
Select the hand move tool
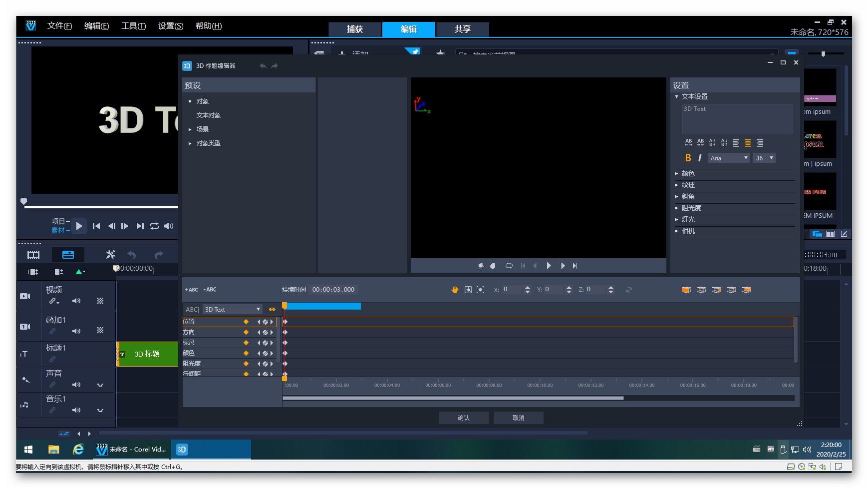[x=455, y=290]
